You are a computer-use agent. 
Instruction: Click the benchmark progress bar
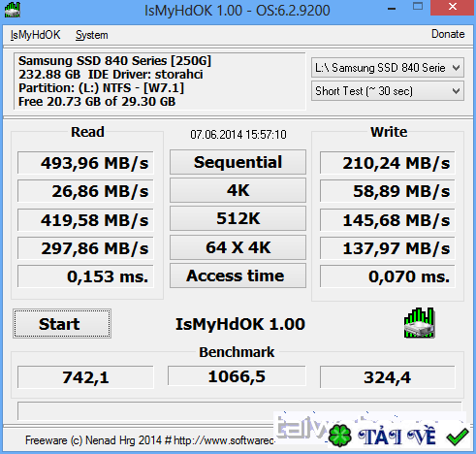click(x=239, y=410)
